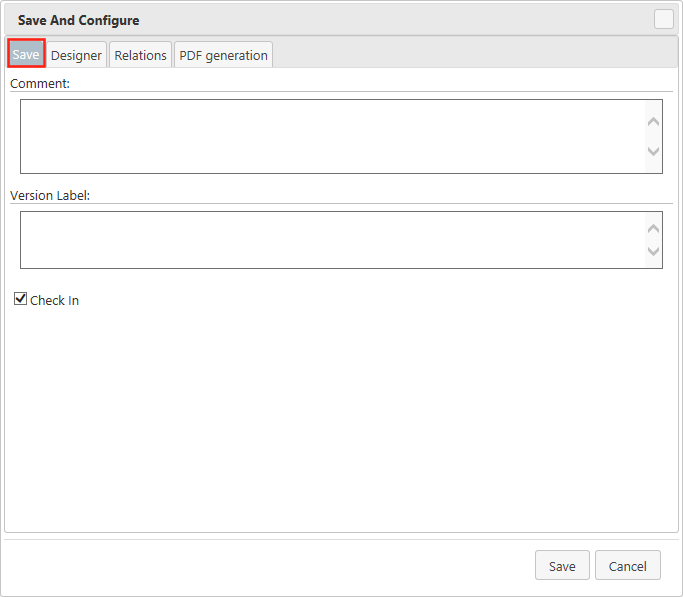Click the Comment field label
683x597 pixels.
[x=40, y=84]
